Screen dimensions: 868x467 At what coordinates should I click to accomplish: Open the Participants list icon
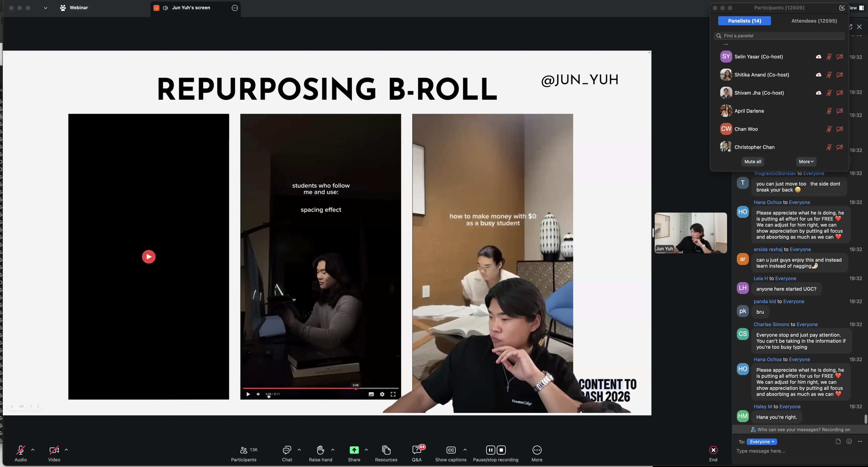244,450
